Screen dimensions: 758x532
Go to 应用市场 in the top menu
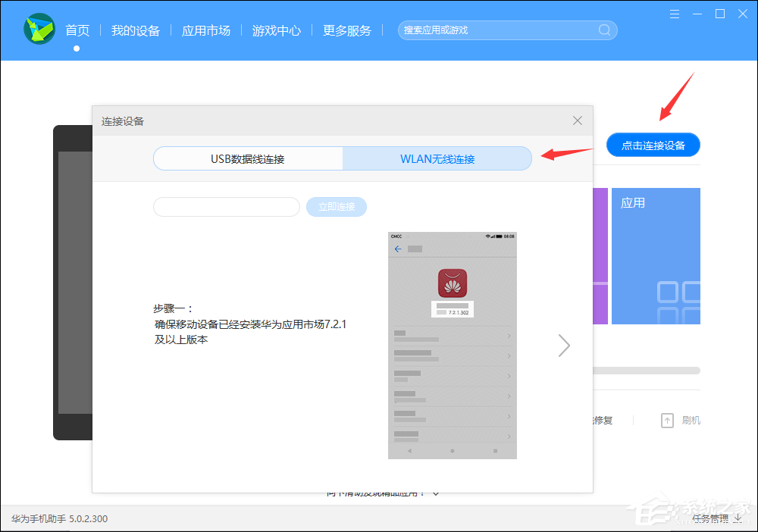[205, 30]
